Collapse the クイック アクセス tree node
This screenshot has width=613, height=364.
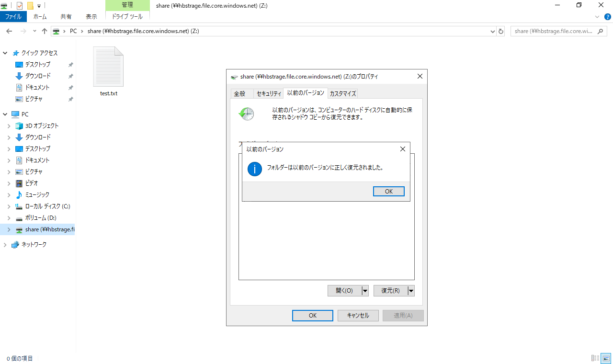tap(5, 53)
